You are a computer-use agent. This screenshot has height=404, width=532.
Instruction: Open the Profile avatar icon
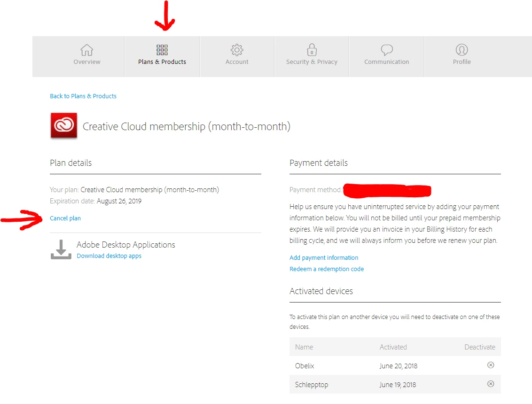pyautogui.click(x=462, y=50)
